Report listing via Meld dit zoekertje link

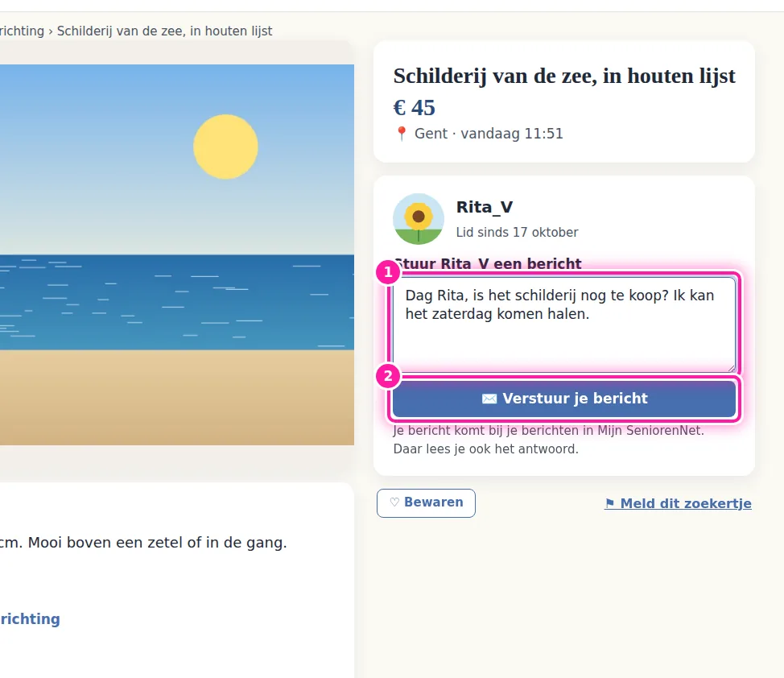(678, 503)
